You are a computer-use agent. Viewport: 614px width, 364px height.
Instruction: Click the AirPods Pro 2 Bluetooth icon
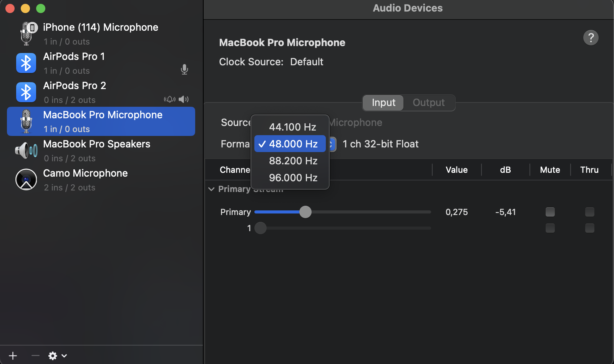pyautogui.click(x=26, y=92)
